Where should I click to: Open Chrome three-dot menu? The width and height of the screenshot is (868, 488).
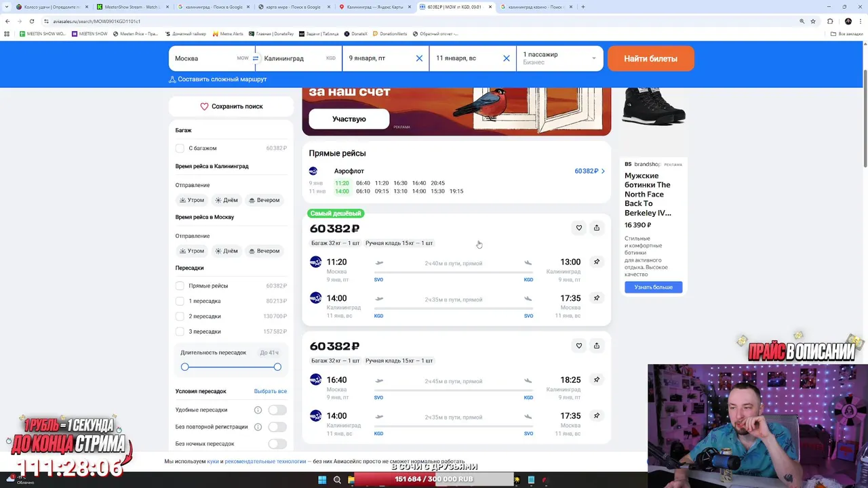click(x=862, y=21)
